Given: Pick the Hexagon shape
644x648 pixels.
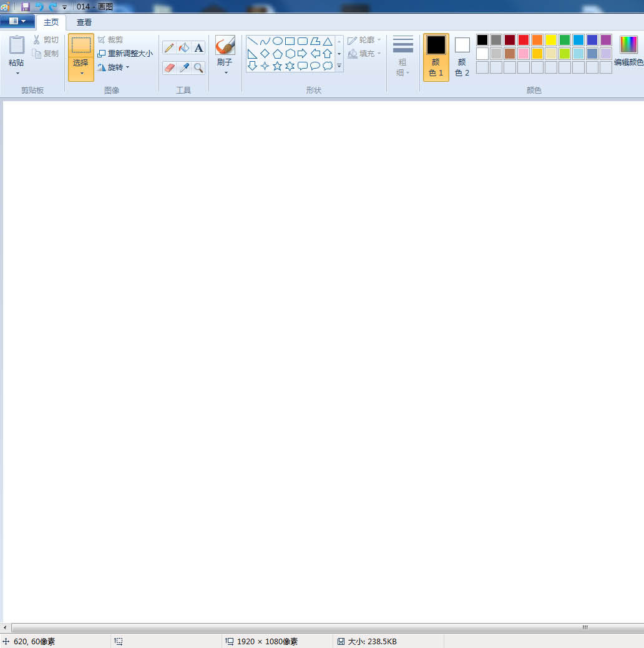Looking at the screenshot, I should point(290,54).
